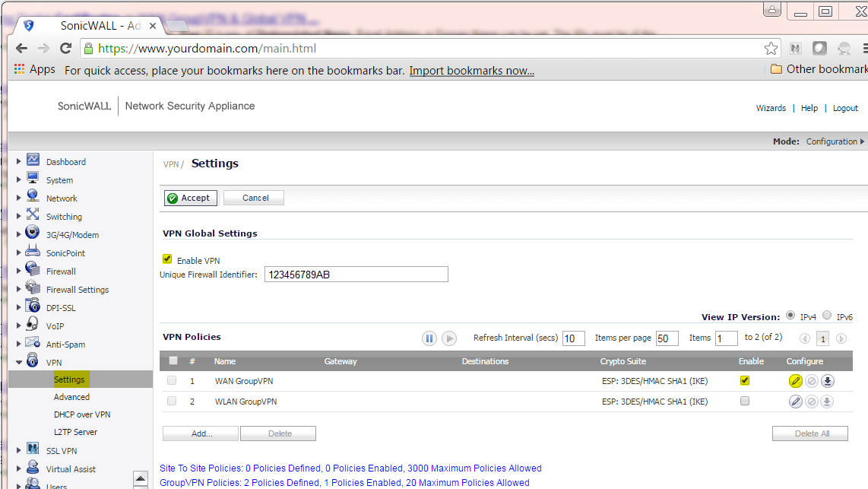This screenshot has height=489, width=868.
Task: Start the VPN policies refresh playback
Action: coord(448,338)
